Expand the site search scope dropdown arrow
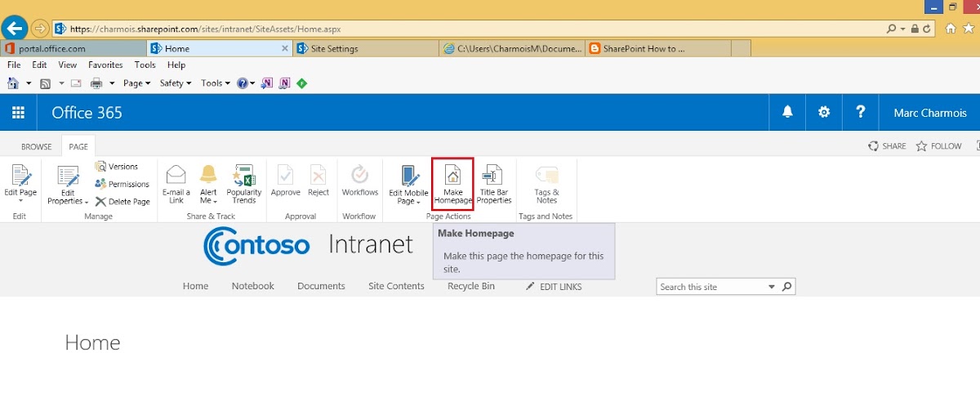 [x=772, y=287]
